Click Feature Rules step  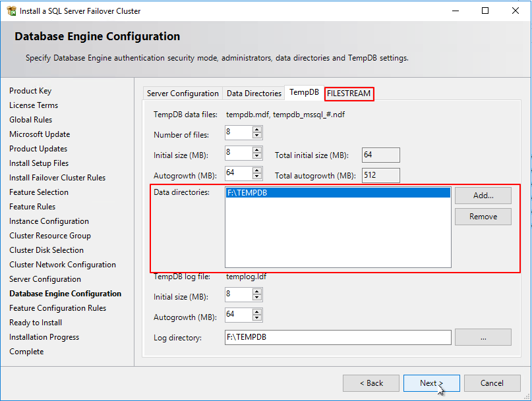pos(32,207)
